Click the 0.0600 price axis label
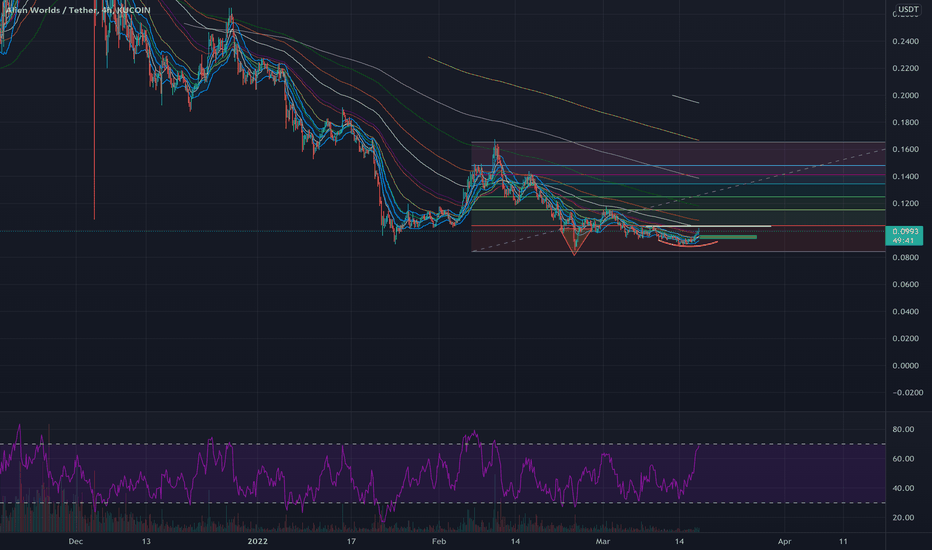Viewport: 932px width, 550px height. 905,285
